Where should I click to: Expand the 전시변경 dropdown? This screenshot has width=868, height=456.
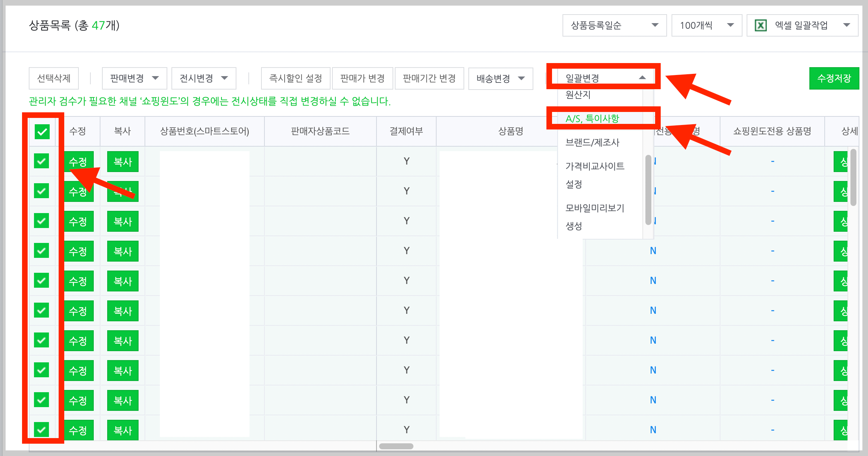click(x=204, y=78)
